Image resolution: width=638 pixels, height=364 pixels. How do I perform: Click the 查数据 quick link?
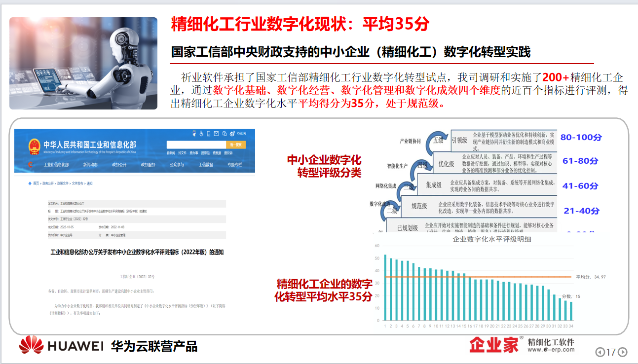(217, 153)
